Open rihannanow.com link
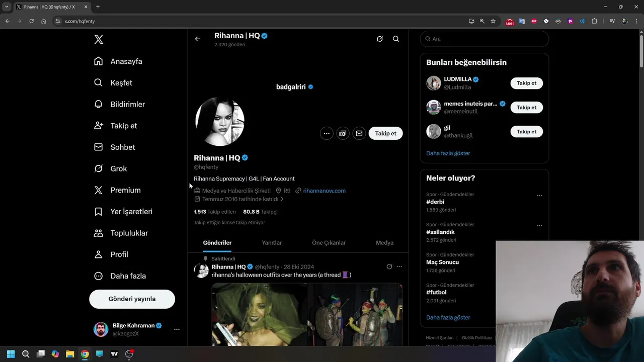This screenshot has width=644, height=362. (x=324, y=191)
